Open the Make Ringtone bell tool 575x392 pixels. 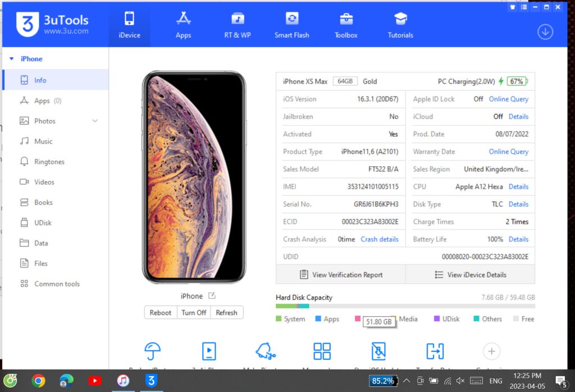point(266,352)
